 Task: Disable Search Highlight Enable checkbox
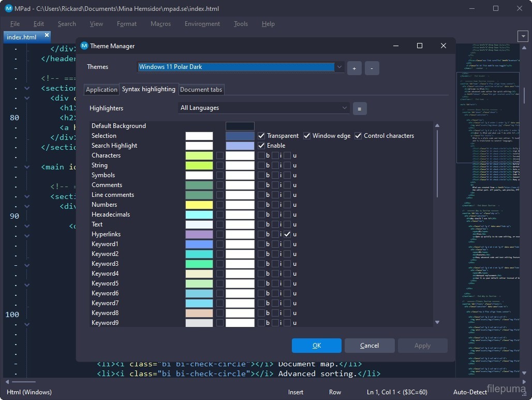tap(261, 146)
